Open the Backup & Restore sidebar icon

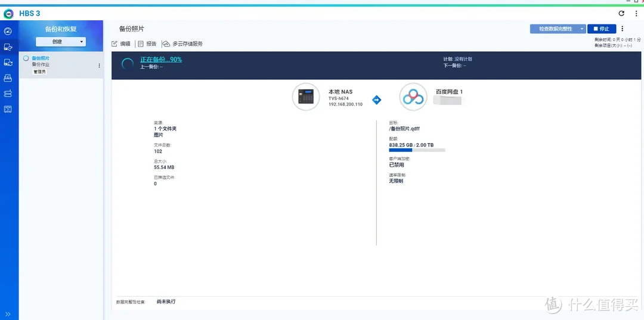8,46
